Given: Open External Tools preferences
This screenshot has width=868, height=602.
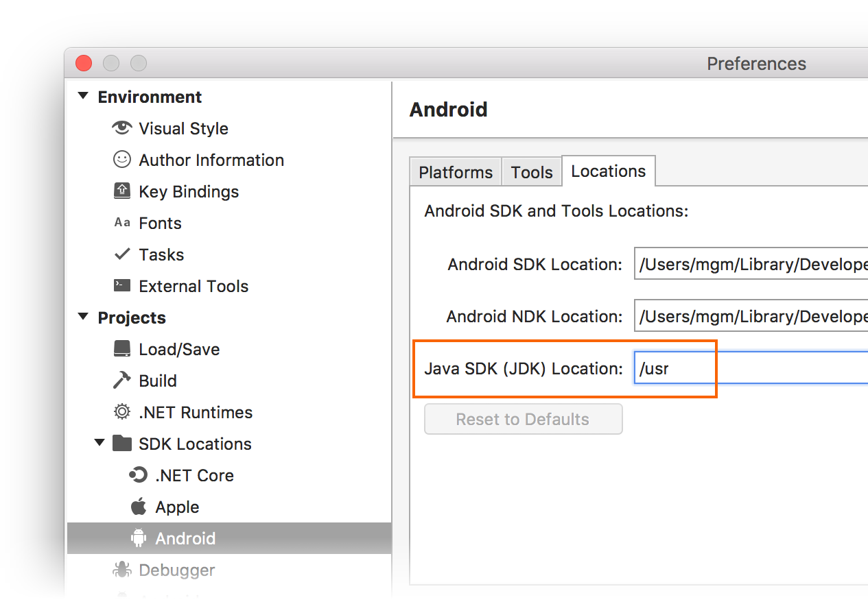Looking at the screenshot, I should 193,286.
